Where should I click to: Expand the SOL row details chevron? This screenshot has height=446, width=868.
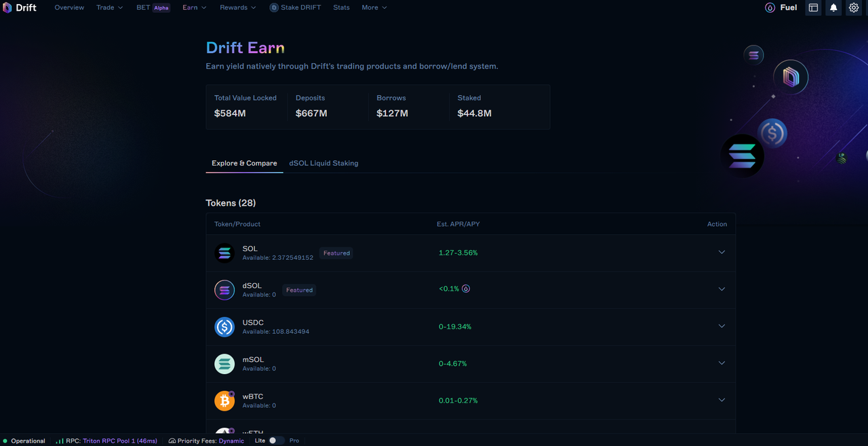click(x=722, y=252)
